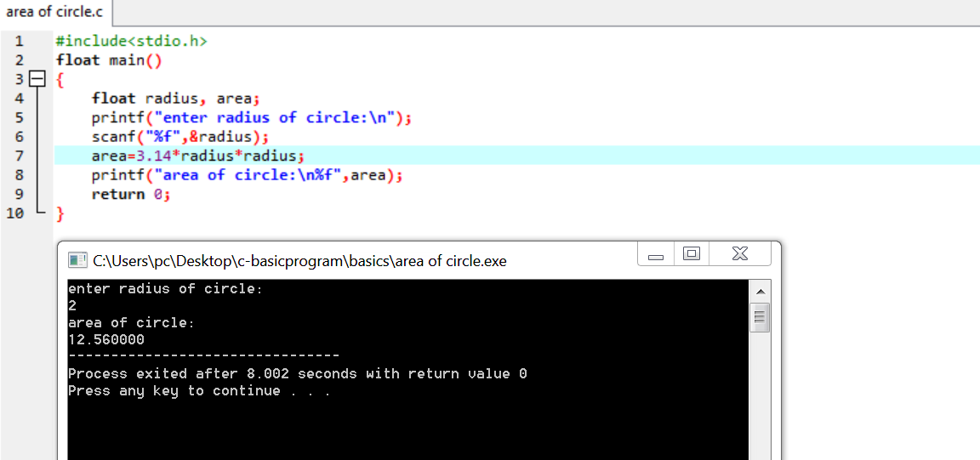Maximize the area of circle.exe console
Image resolution: width=980 pixels, height=460 pixels.
692,253
